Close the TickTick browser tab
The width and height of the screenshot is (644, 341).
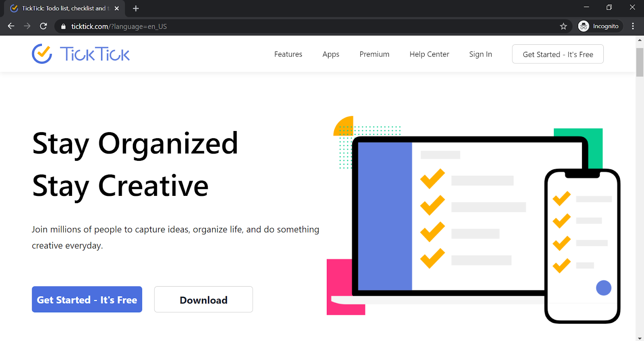pos(117,8)
